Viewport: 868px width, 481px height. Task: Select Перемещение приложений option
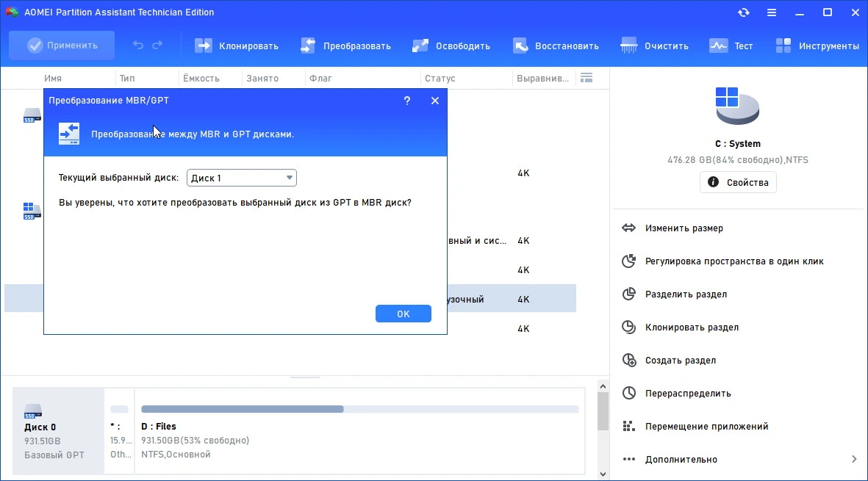click(706, 426)
